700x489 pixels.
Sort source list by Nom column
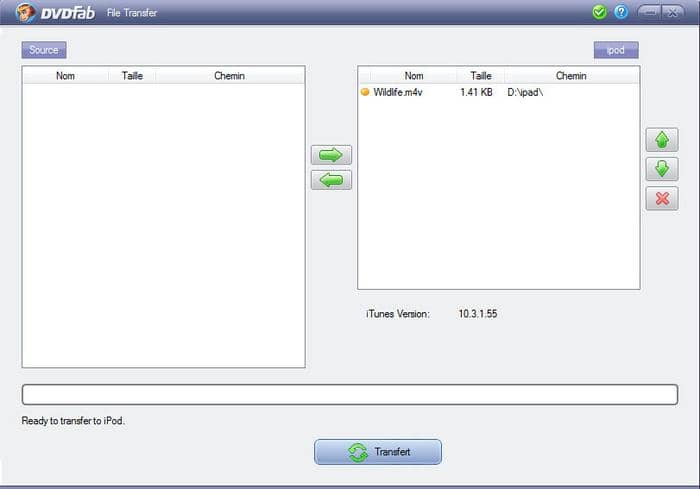click(65, 75)
